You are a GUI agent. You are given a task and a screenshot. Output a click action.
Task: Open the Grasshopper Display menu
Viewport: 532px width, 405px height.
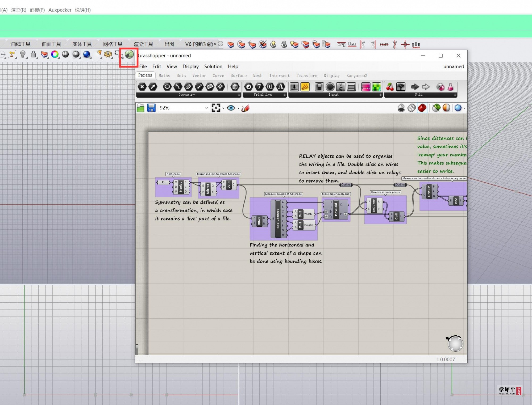pos(191,66)
